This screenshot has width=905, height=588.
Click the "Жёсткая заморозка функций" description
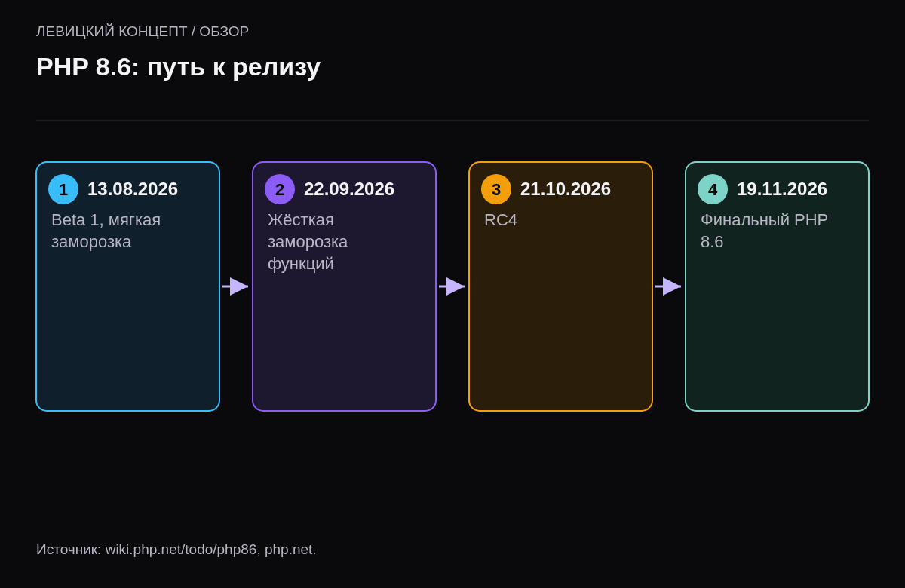[308, 242]
